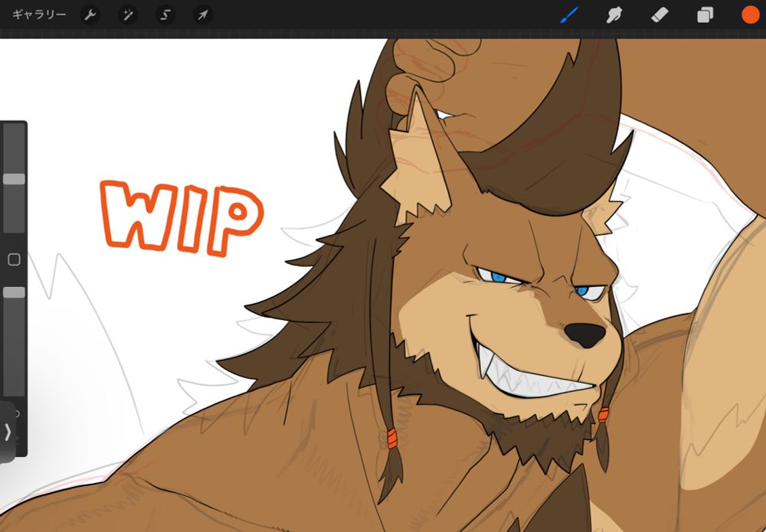Viewport: 766px width, 532px height.
Task: Activate the Transform arrow tool
Action: [x=203, y=15]
